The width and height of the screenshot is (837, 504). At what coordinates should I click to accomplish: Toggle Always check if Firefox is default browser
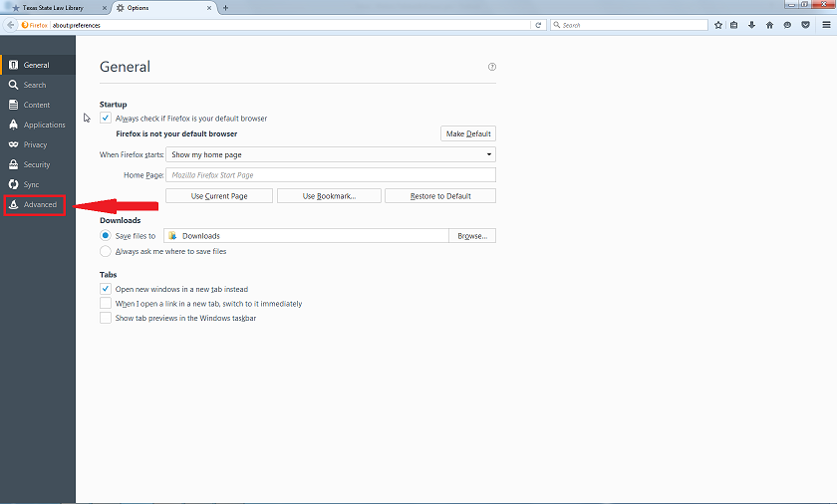click(x=106, y=119)
